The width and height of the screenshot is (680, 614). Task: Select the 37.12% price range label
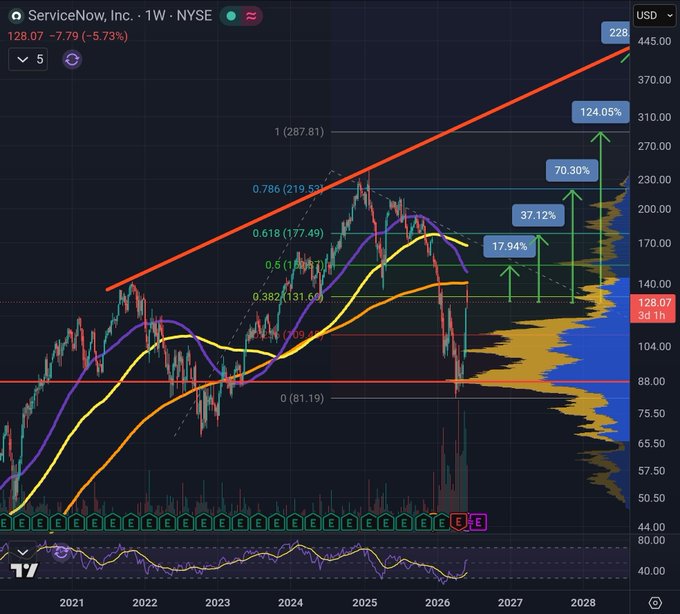point(538,215)
